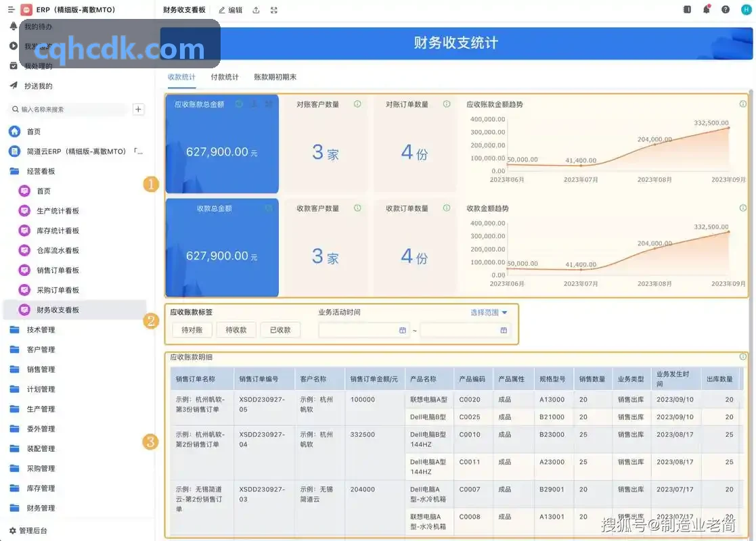The height and width of the screenshot is (541, 756).
Task: Switch to the 付款统计 tab
Action: point(225,77)
